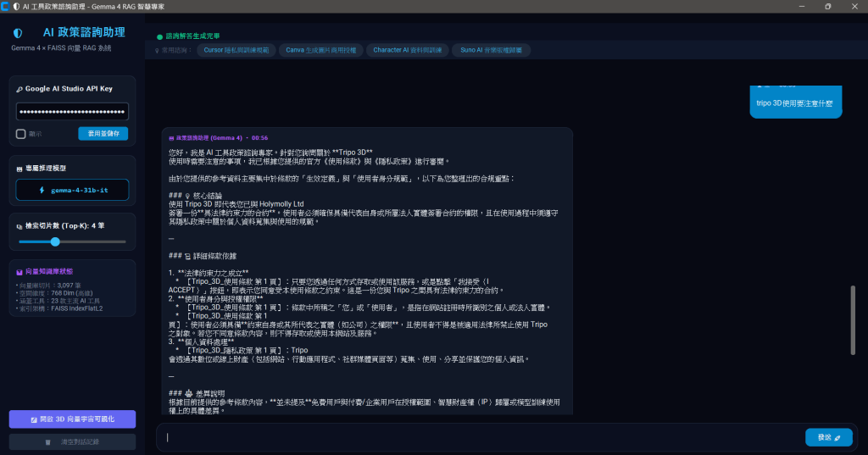Click the 索引架構：FAISS IndexFlatL2 status line
Viewport: 868px width, 455px height.
(59, 309)
